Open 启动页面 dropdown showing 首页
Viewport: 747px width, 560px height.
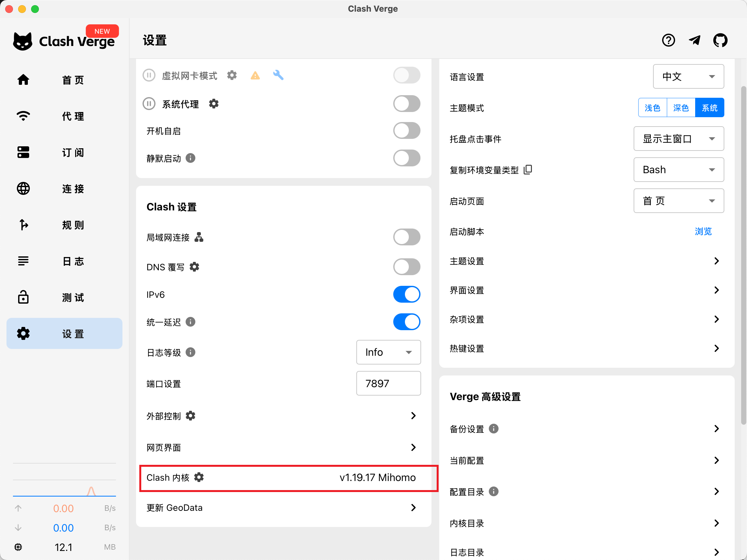(x=679, y=201)
